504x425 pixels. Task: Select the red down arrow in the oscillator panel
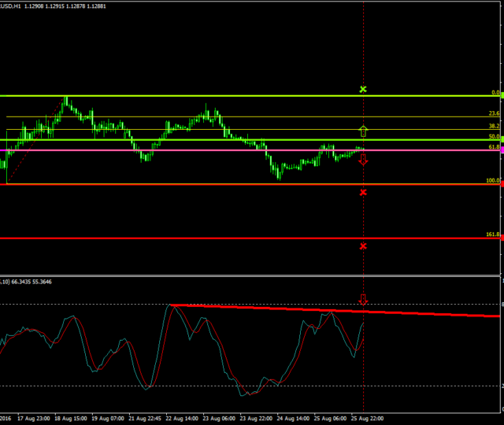click(363, 299)
